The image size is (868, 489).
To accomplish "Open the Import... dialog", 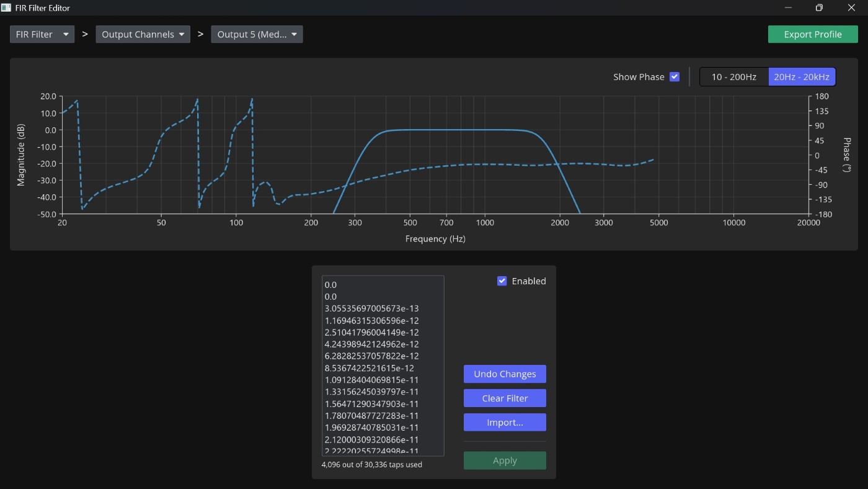I will tap(505, 423).
